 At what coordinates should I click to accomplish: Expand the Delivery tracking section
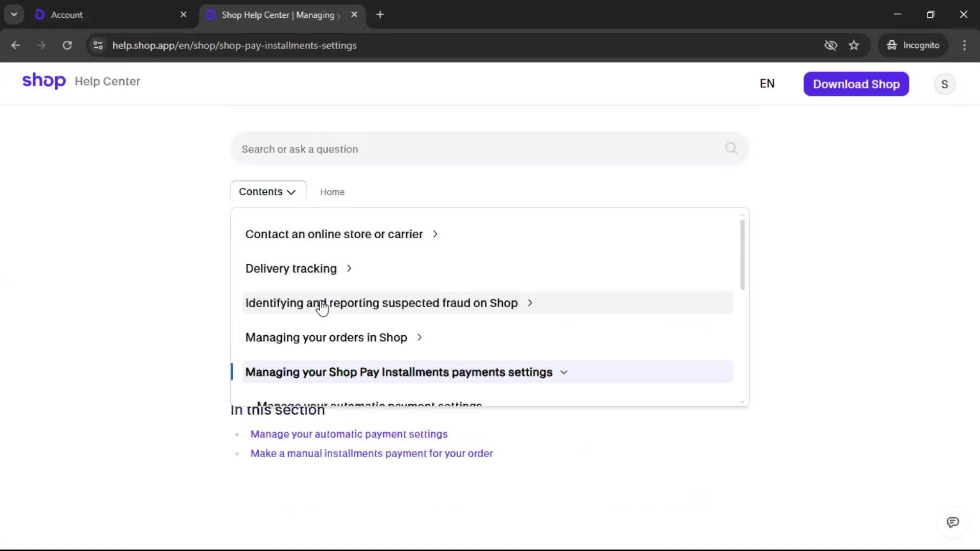[x=349, y=268]
